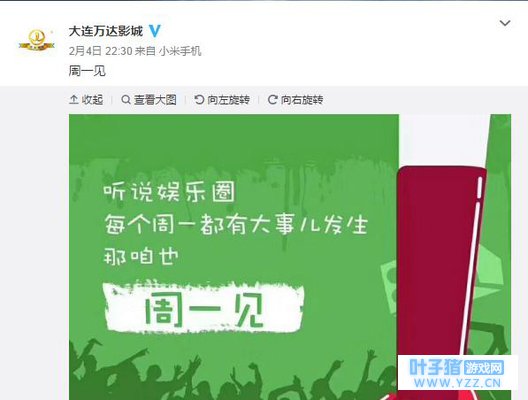This screenshot has width=528, height=400.
Task: Click the 叶子猪游戏网 watermark logo
Action: pos(457,366)
